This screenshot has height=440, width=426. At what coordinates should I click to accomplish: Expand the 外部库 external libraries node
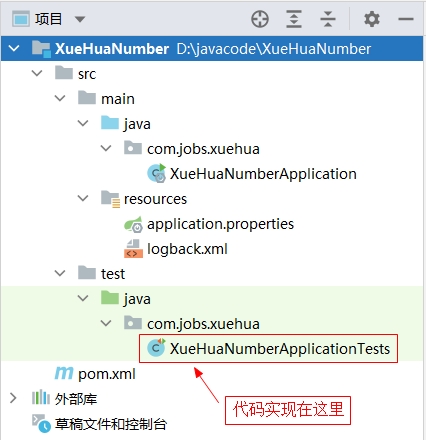[x=13, y=398]
